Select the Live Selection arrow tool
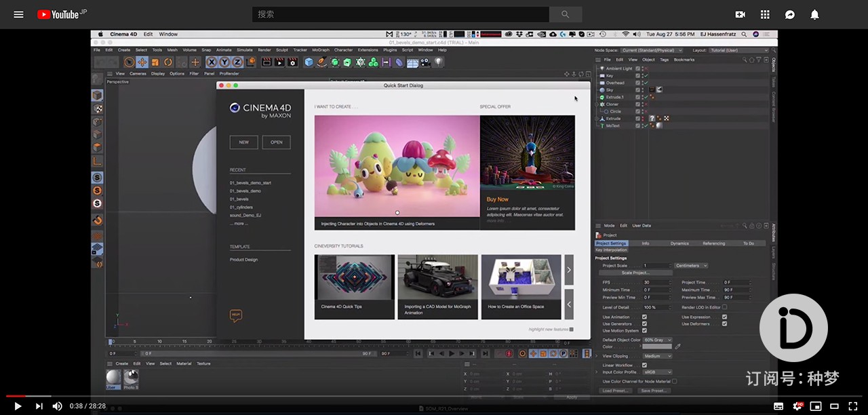 pyautogui.click(x=129, y=62)
